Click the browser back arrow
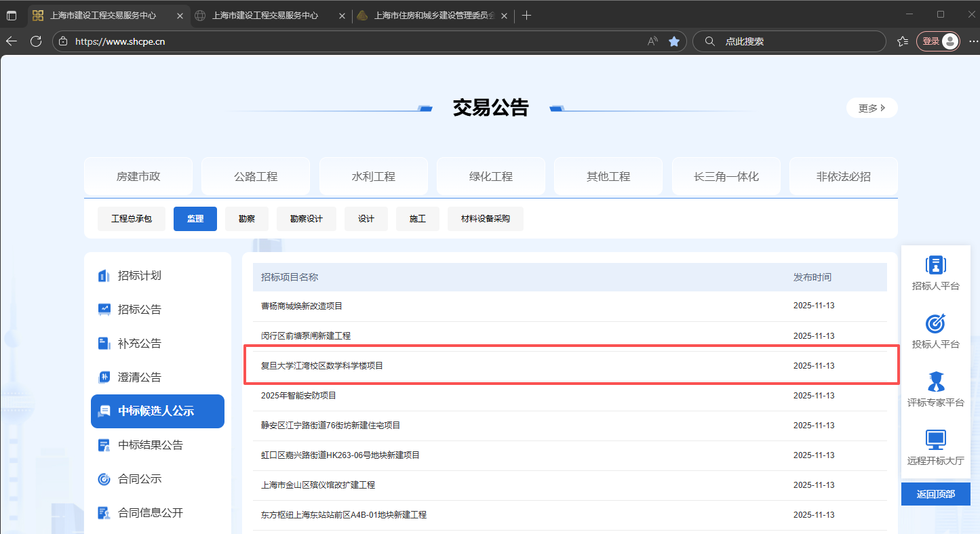 pyautogui.click(x=12, y=41)
